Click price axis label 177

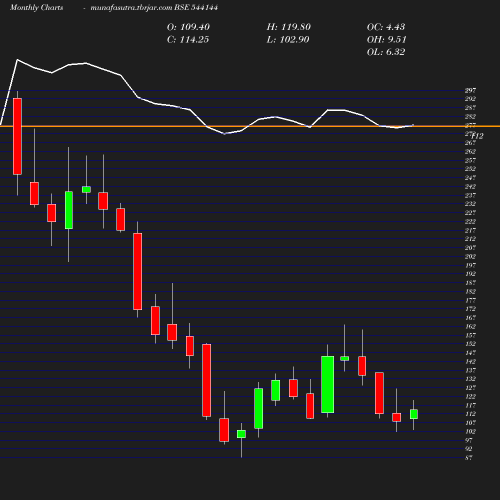coord(470,300)
